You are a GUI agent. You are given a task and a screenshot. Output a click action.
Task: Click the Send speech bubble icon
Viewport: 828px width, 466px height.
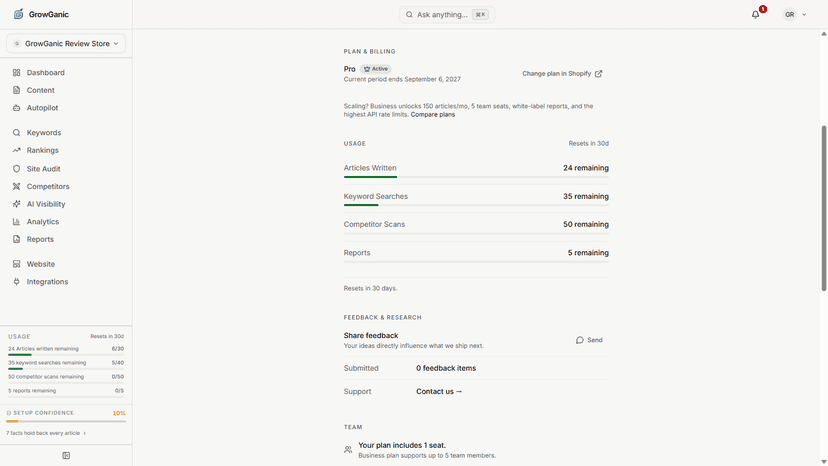(x=580, y=340)
